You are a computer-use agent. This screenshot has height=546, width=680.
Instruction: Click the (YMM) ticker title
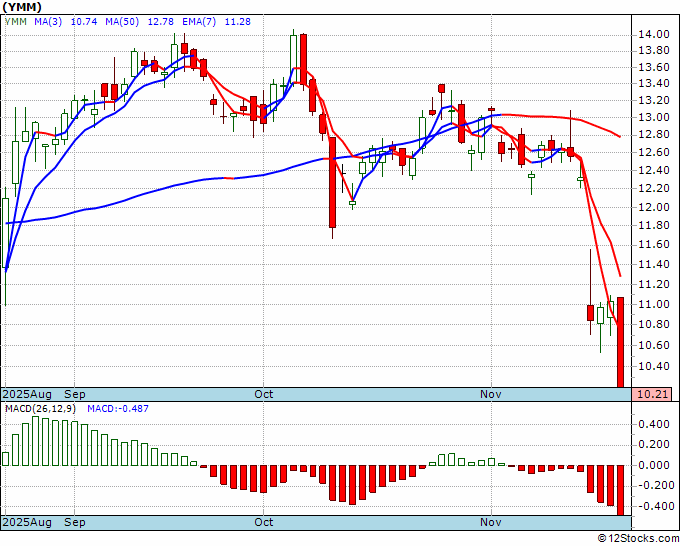[x=22, y=7]
